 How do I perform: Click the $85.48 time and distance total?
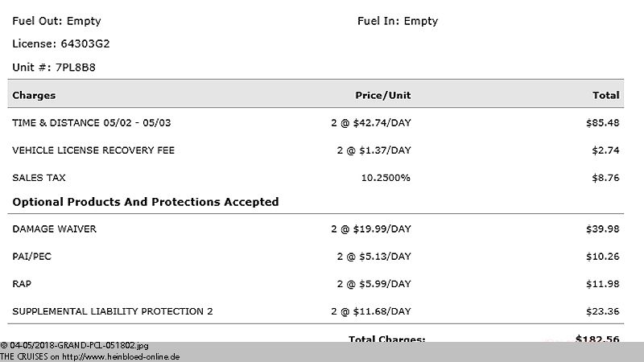click(602, 123)
